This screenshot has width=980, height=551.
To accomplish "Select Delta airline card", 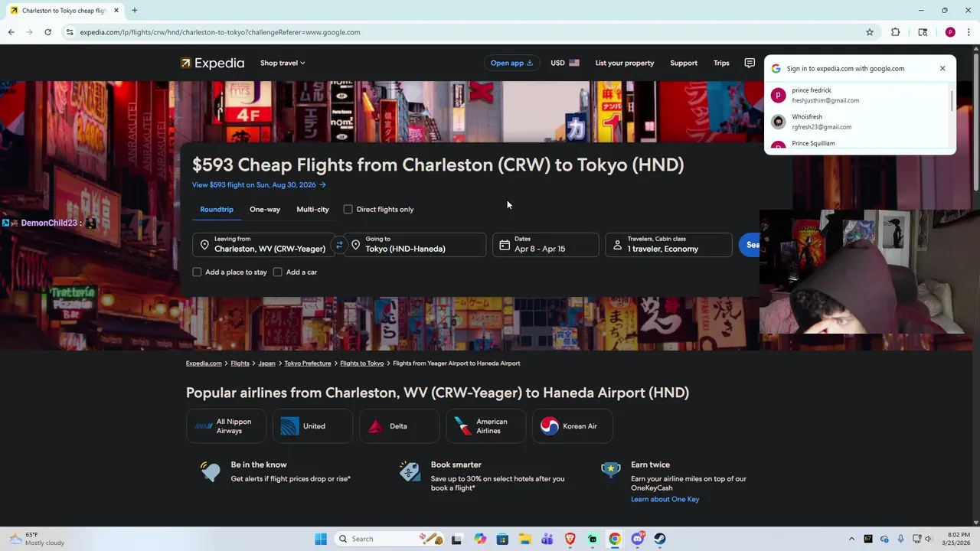I will click(399, 426).
